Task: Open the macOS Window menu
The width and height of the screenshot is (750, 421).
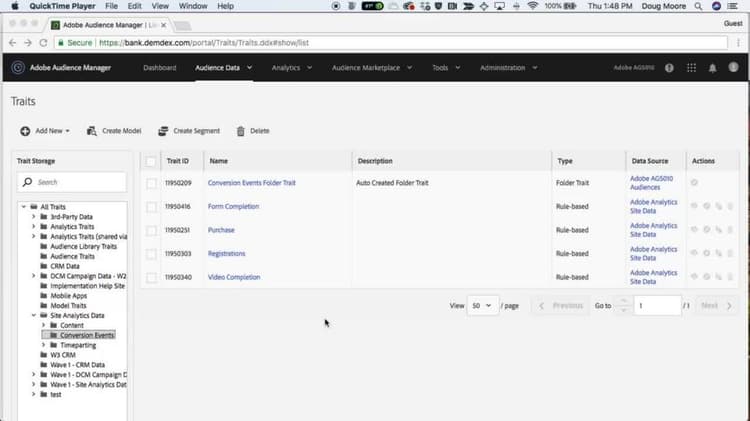Action: (193, 6)
